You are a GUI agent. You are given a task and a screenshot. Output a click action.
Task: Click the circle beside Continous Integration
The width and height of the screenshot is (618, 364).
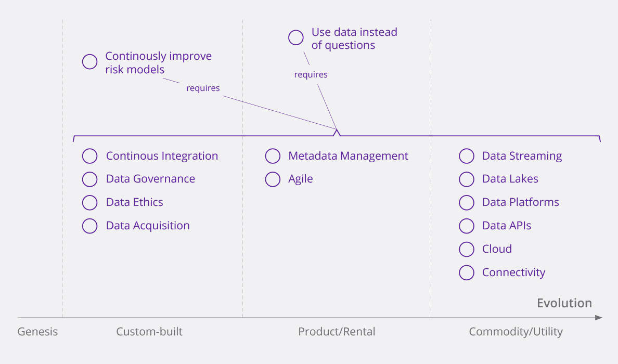[x=90, y=156]
